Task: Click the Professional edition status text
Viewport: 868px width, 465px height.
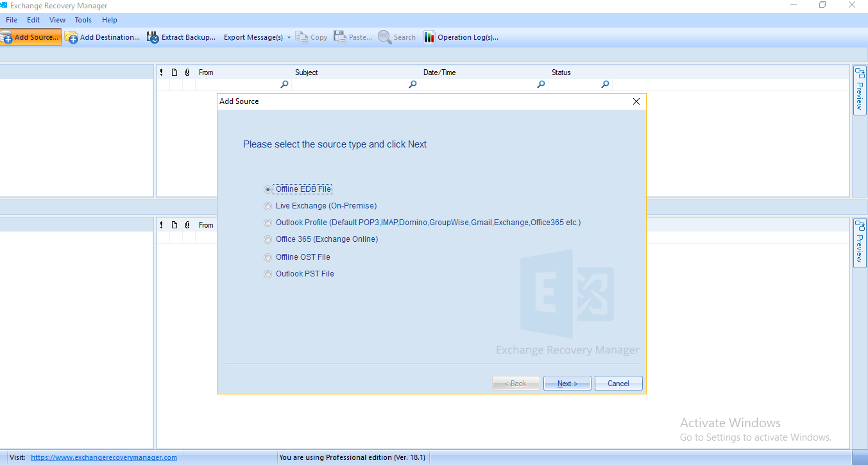Action: (352, 457)
